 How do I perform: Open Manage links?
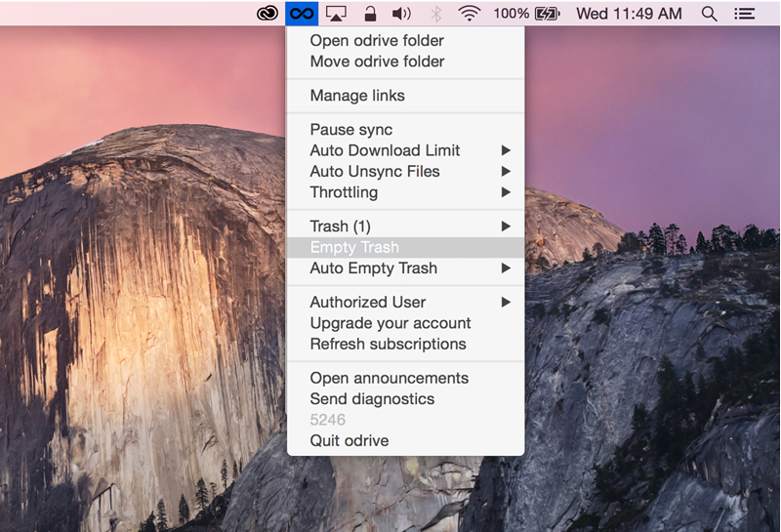(x=405, y=95)
